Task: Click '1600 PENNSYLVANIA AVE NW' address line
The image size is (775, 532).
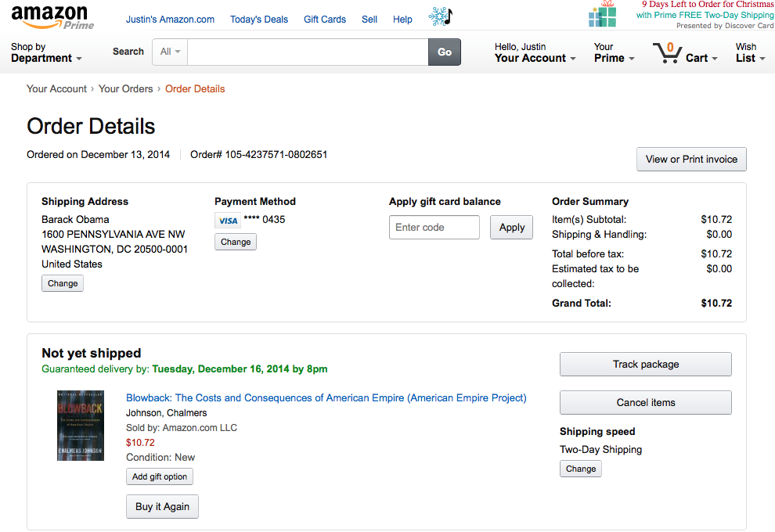Action: point(114,234)
